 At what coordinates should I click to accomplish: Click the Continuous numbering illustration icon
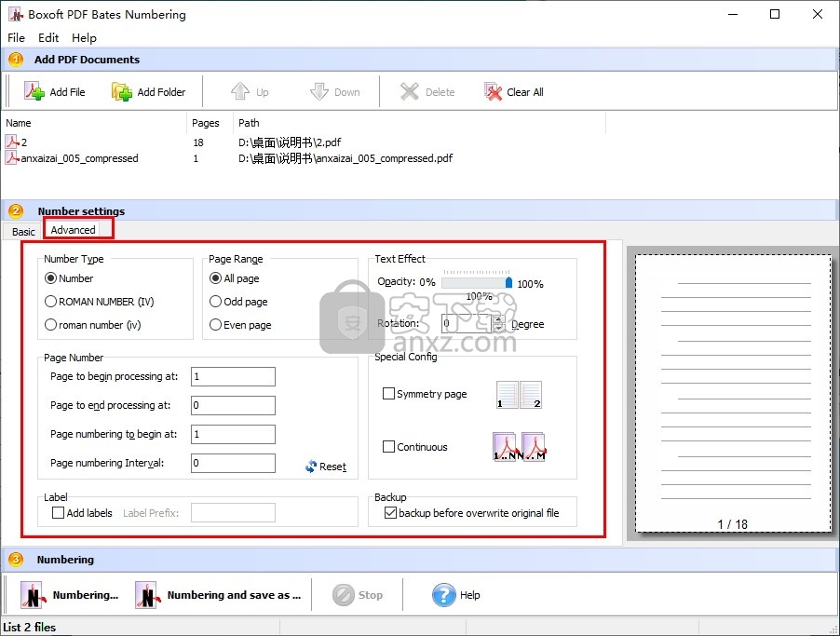pos(519,447)
